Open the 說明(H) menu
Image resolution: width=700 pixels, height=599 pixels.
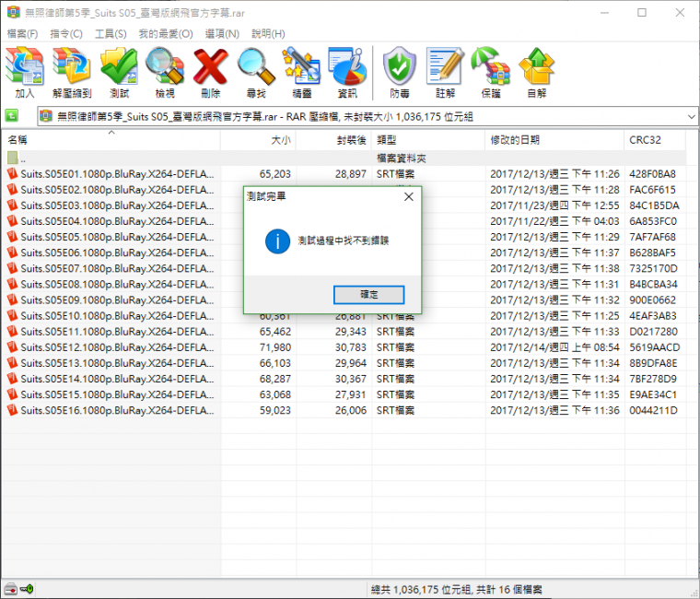[268, 33]
